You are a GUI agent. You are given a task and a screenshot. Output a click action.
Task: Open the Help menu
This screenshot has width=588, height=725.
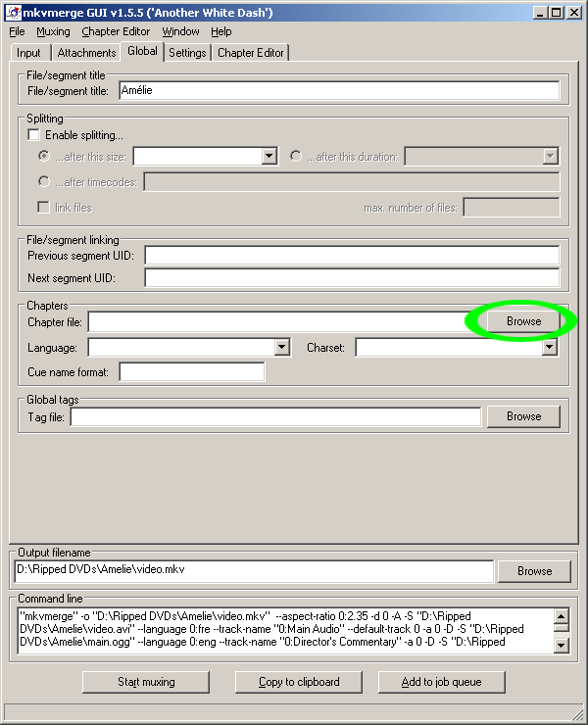click(x=221, y=31)
